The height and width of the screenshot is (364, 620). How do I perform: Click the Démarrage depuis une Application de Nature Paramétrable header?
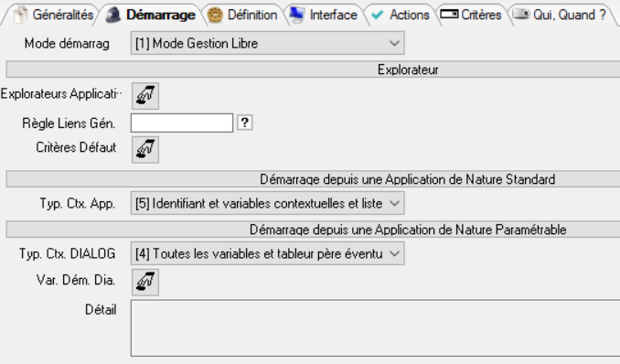[x=313, y=230]
